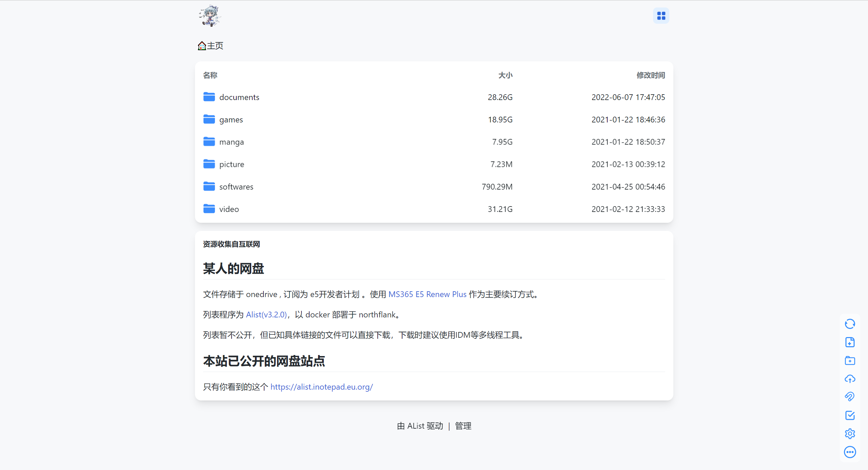Create a new folder via the folder-plus icon

(850, 360)
